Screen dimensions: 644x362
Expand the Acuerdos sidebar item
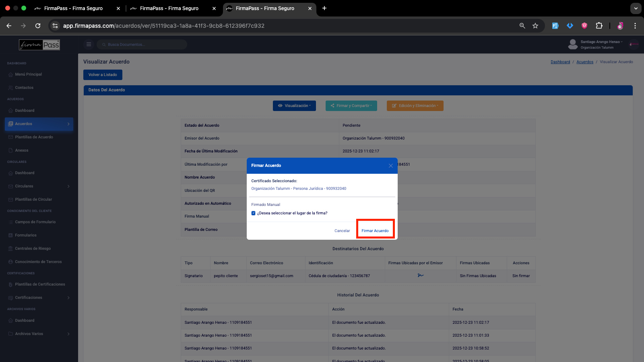39,124
